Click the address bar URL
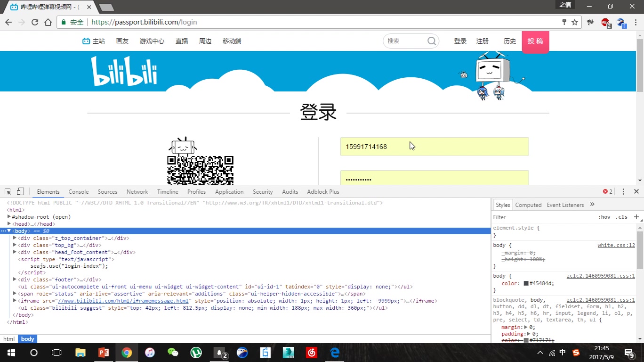 click(144, 22)
